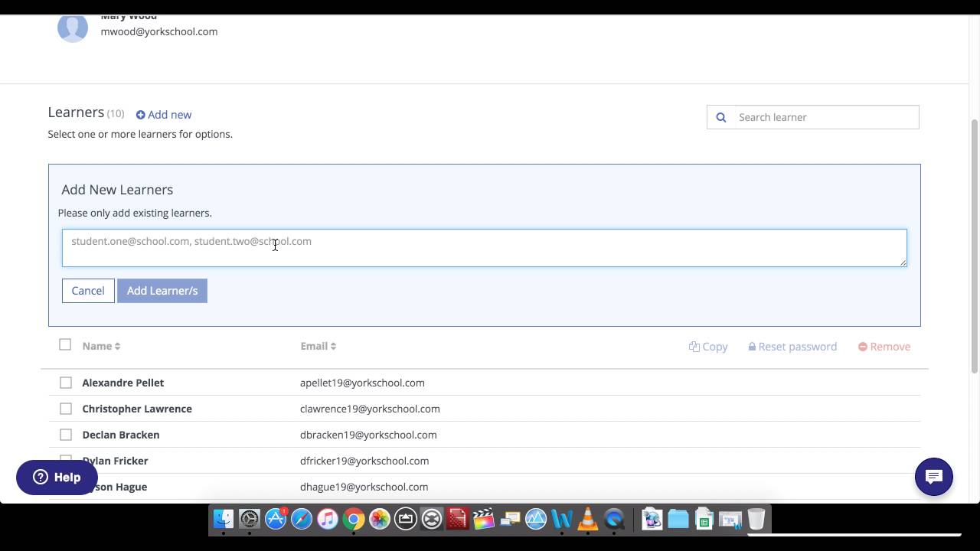Click Add new learners link
The height and width of the screenshot is (551, 980).
(x=164, y=115)
